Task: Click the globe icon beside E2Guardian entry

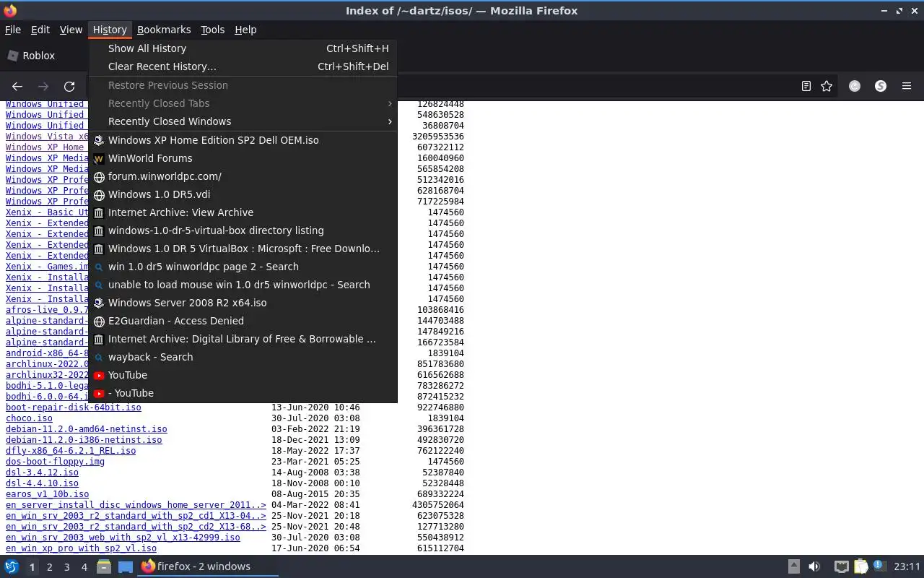Action: tap(99, 321)
